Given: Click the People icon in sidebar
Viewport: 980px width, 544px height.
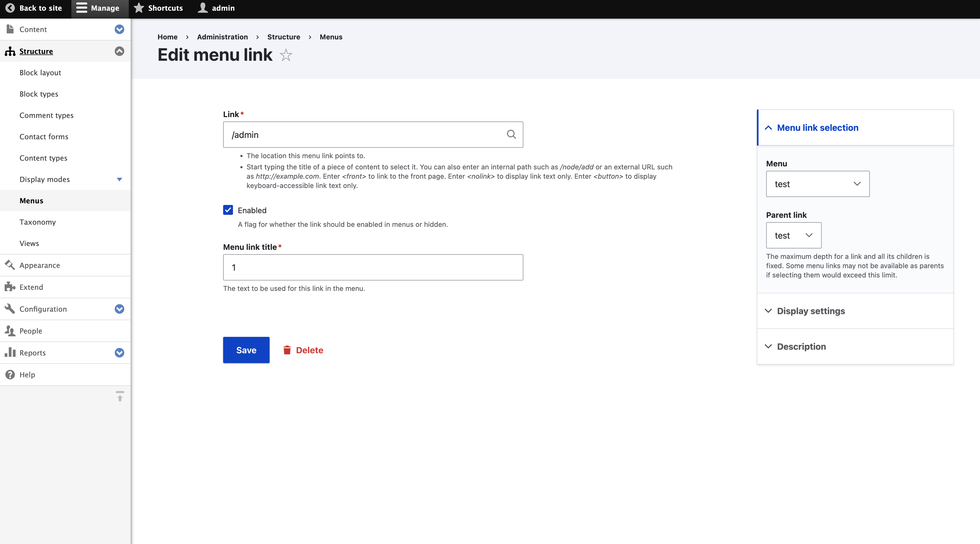Looking at the screenshot, I should tap(10, 331).
